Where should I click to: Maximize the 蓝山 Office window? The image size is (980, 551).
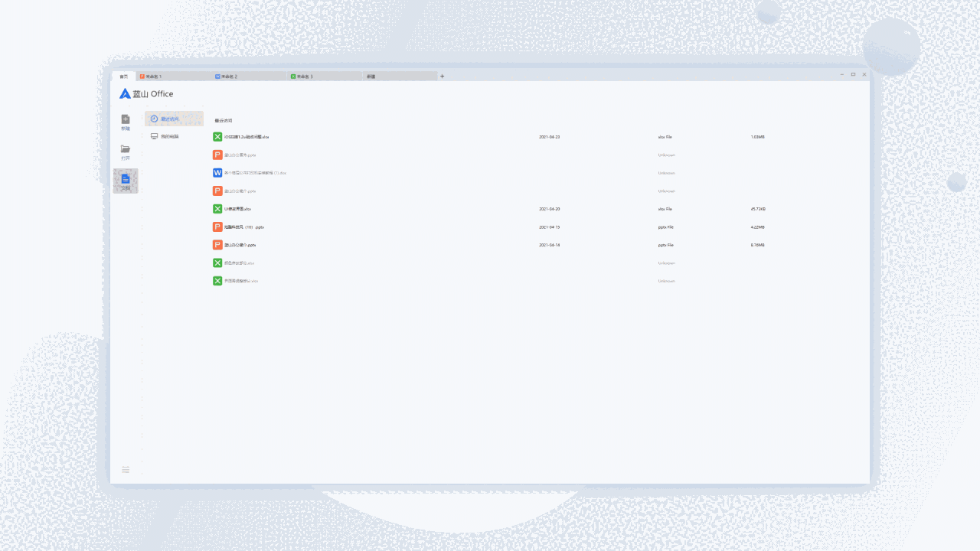coord(853,74)
